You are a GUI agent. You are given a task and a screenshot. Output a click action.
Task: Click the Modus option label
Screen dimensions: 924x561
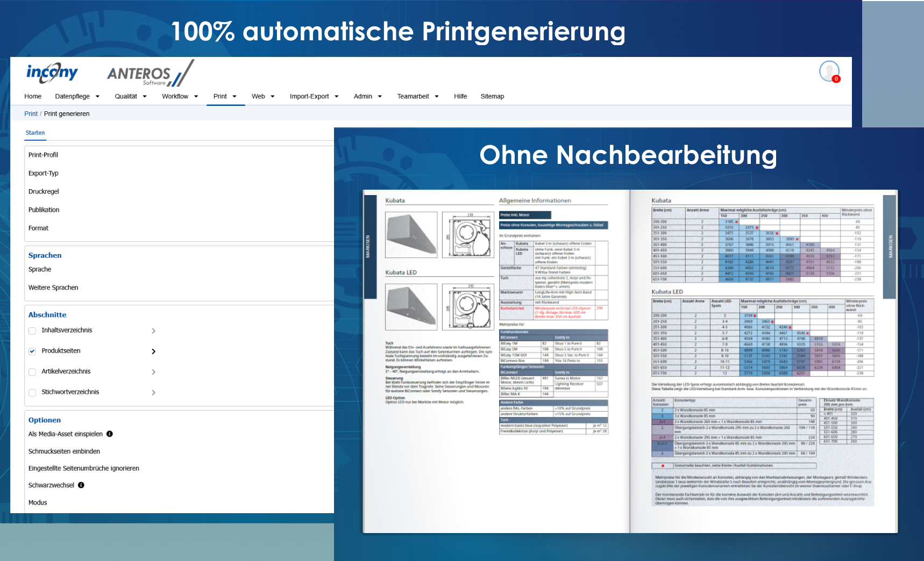tap(38, 502)
